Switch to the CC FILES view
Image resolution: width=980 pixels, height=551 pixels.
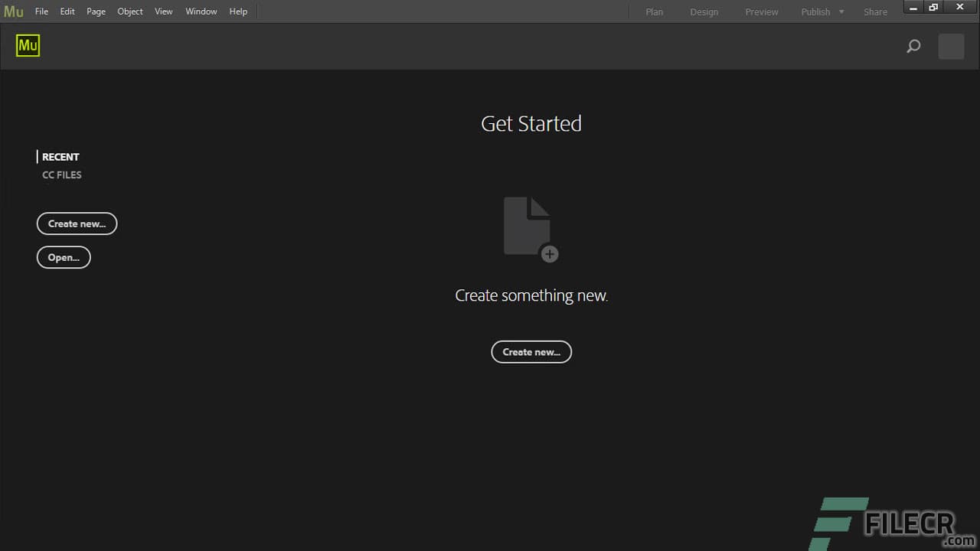(x=61, y=174)
